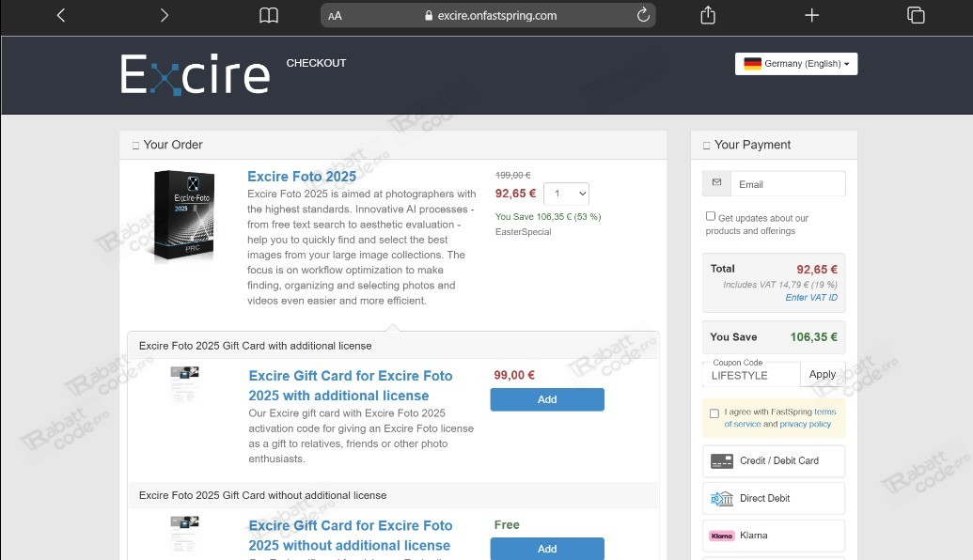This screenshot has width=973, height=560.
Task: Open the Germany (English) country selector
Action: 796,64
